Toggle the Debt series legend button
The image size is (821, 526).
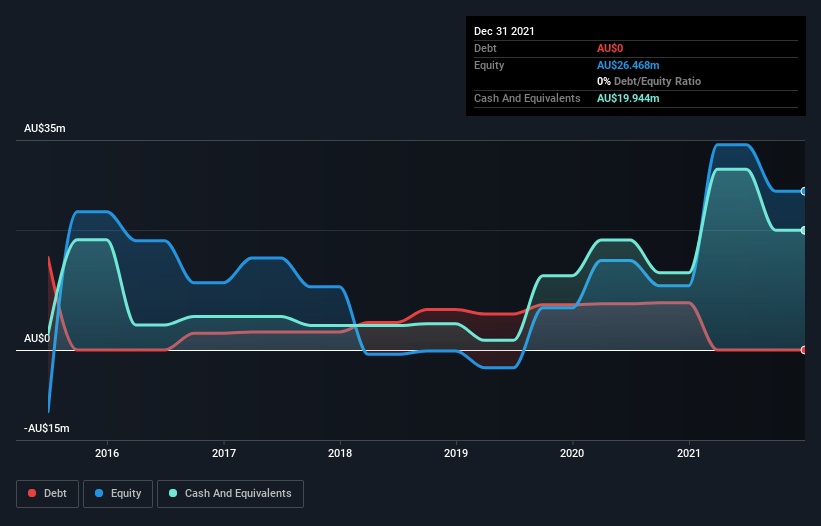coord(48,494)
